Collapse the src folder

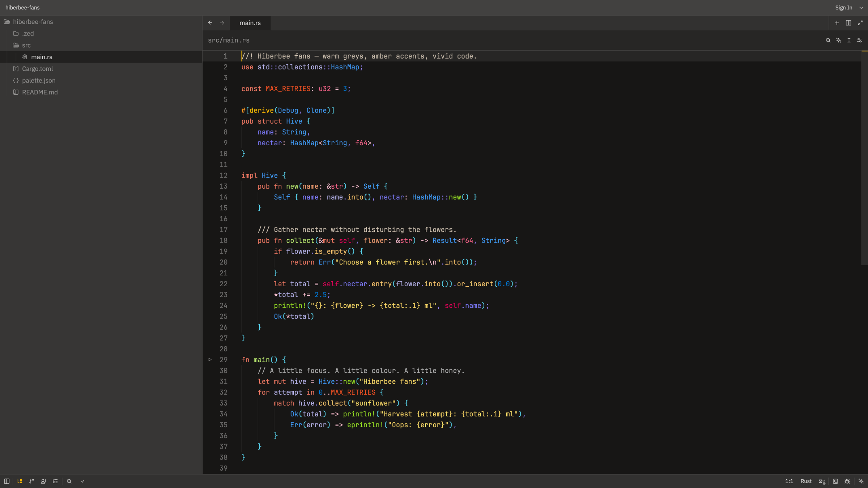(101, 45)
